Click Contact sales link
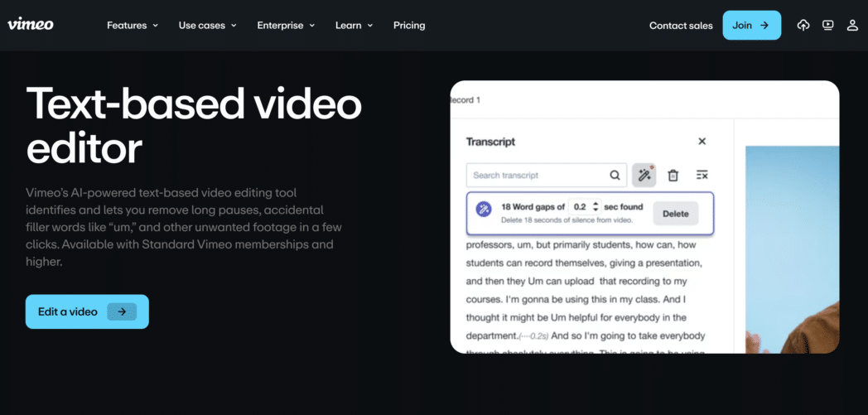868x415 pixels. pyautogui.click(x=681, y=26)
